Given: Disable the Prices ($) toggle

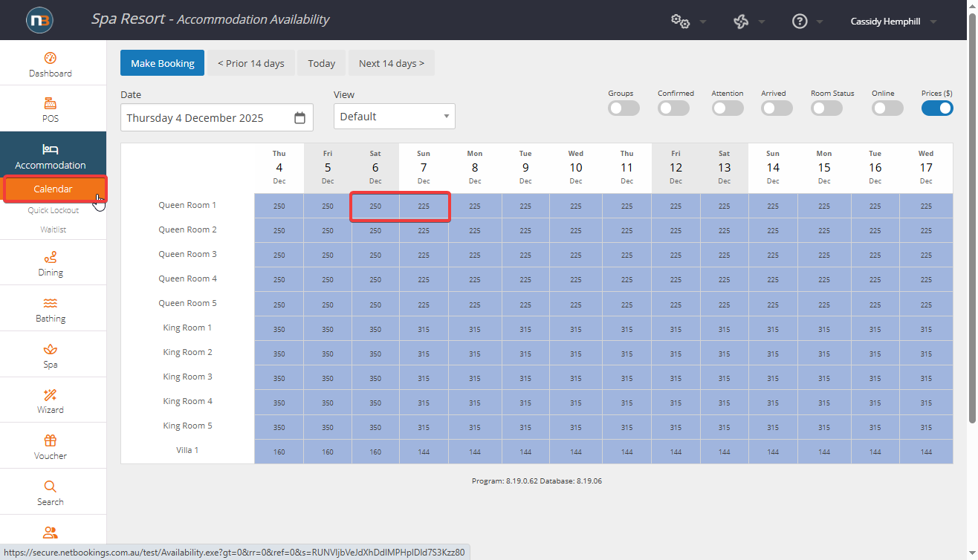Looking at the screenshot, I should [937, 108].
